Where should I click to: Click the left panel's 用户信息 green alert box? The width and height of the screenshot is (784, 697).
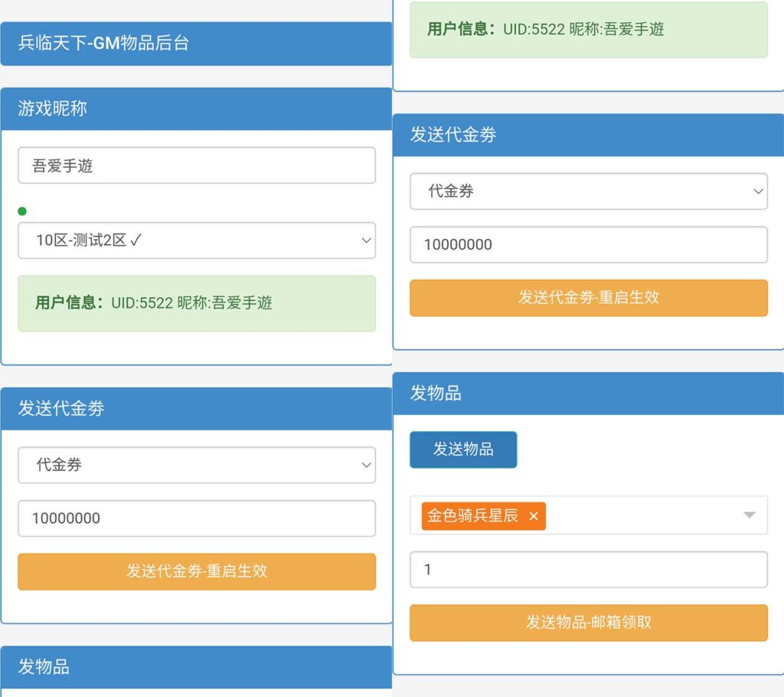(197, 303)
